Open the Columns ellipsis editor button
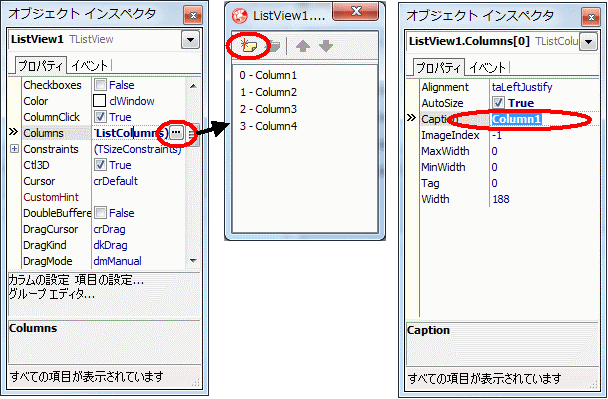 176,133
